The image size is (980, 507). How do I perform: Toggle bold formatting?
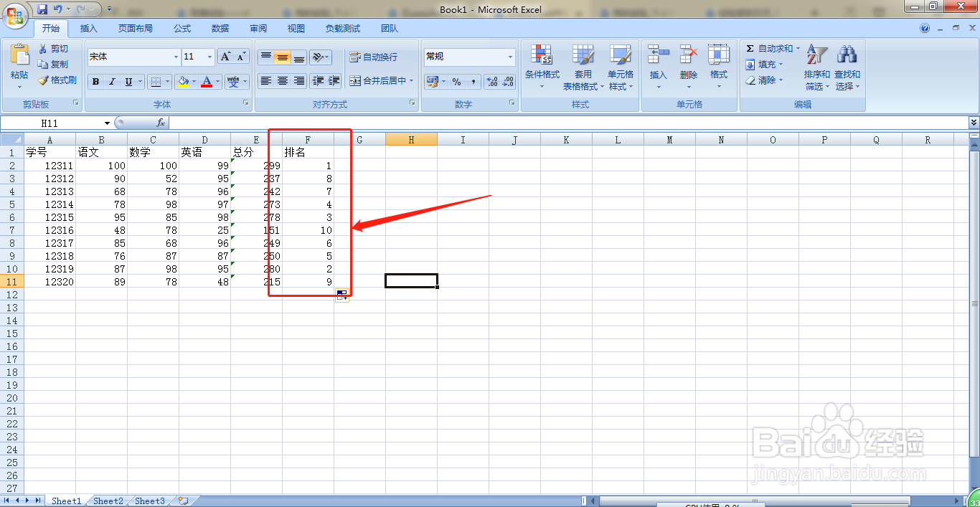pos(95,82)
